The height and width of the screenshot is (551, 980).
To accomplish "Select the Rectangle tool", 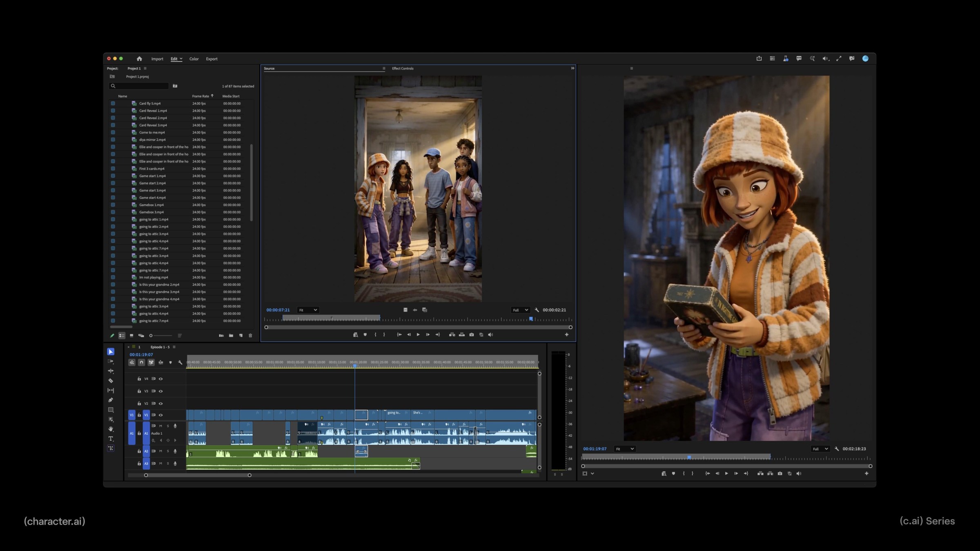I will (x=111, y=410).
